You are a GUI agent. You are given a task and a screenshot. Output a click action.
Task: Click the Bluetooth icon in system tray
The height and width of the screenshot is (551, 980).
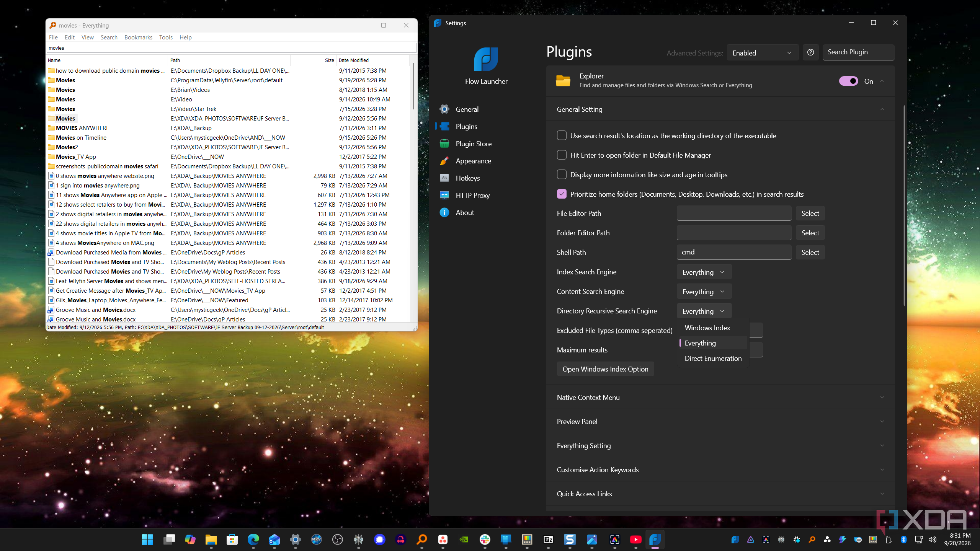(x=903, y=540)
